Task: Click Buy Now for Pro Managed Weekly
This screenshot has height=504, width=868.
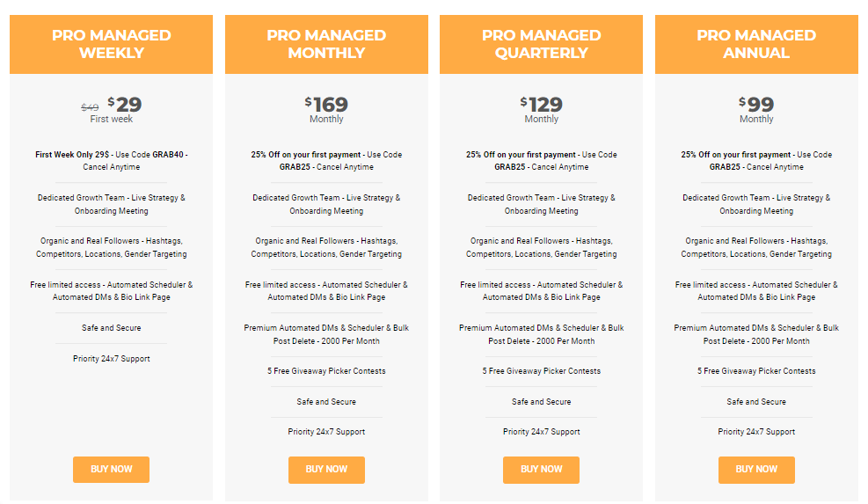Action: [111, 470]
